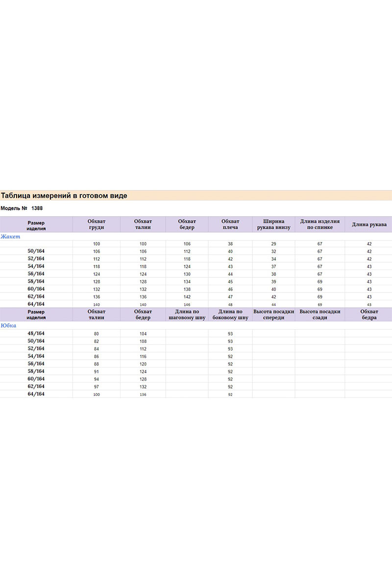Click the 'Длина изделия по спинке' header
The height and width of the screenshot is (588, 392).
(319, 224)
